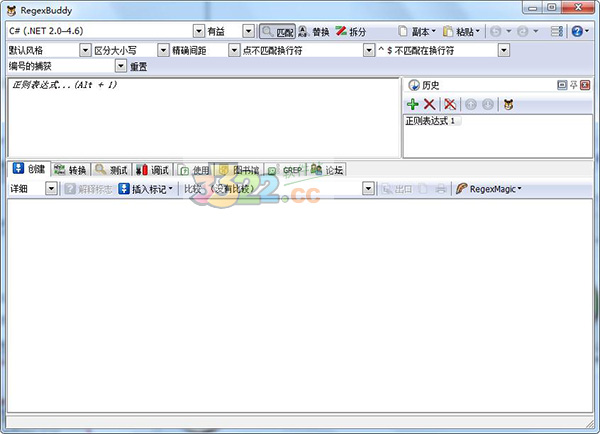Expand the 点不匹配换行符 dropdown

[x=368, y=50]
